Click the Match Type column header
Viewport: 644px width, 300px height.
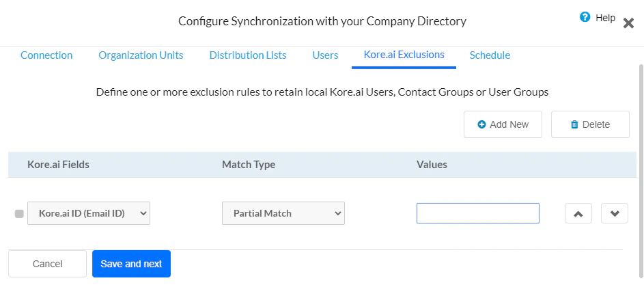(x=249, y=165)
